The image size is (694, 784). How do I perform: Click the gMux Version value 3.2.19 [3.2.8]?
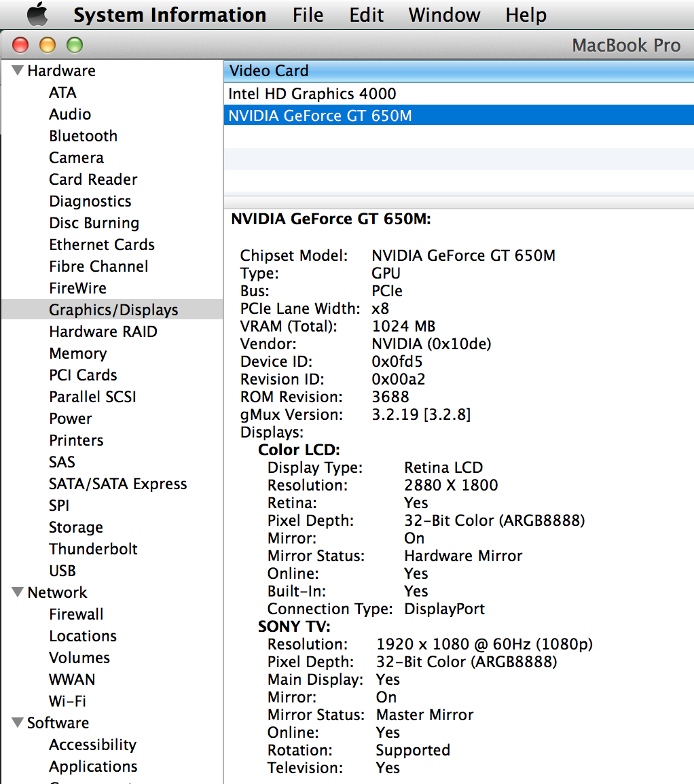[x=421, y=414]
